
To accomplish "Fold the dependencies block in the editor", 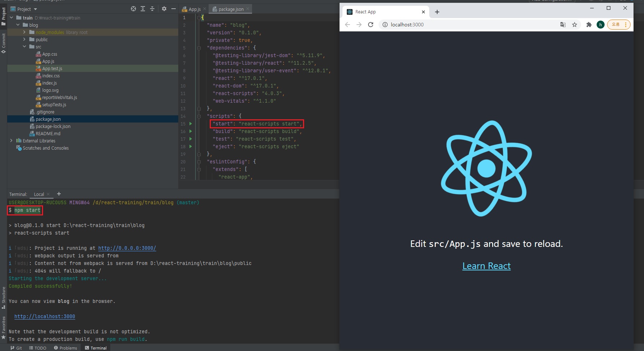I will [199, 48].
